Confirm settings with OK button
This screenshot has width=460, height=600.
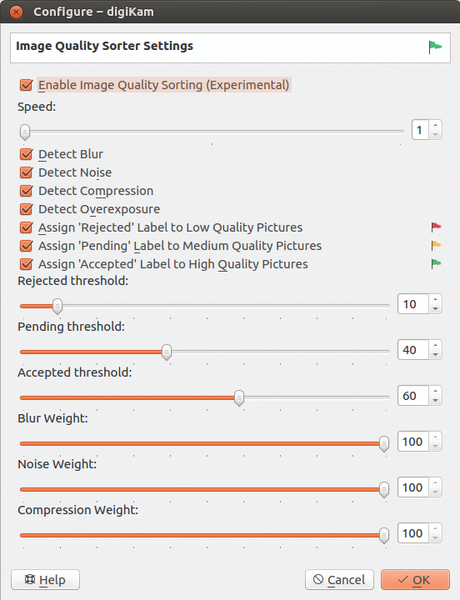pyautogui.click(x=415, y=580)
